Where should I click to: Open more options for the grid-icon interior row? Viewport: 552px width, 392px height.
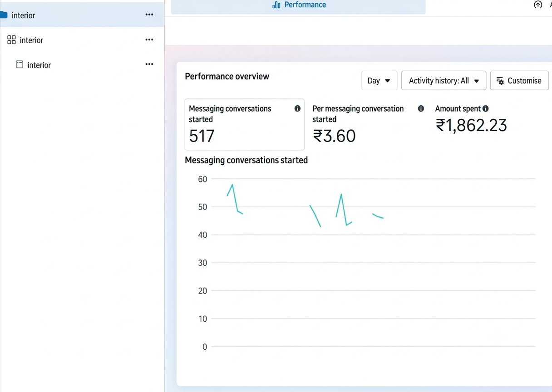149,39
